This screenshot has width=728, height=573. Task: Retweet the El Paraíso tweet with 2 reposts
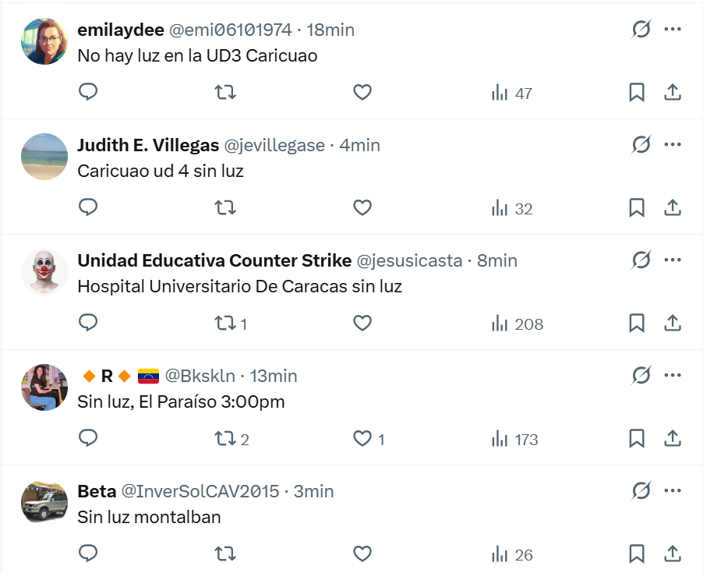(x=225, y=439)
